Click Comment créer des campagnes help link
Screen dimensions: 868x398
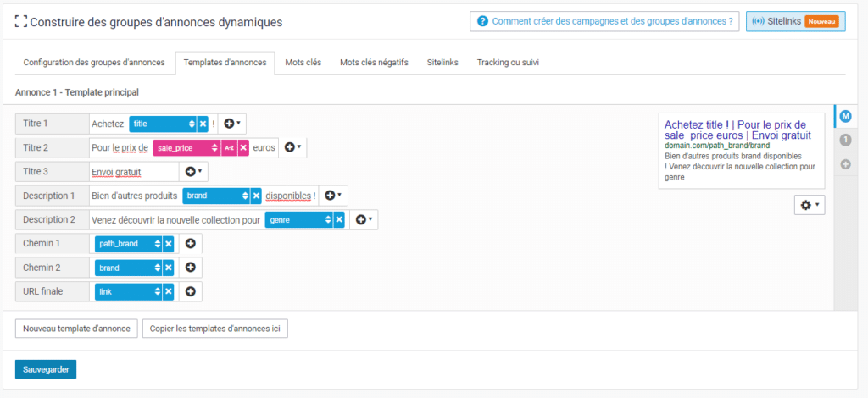click(604, 21)
